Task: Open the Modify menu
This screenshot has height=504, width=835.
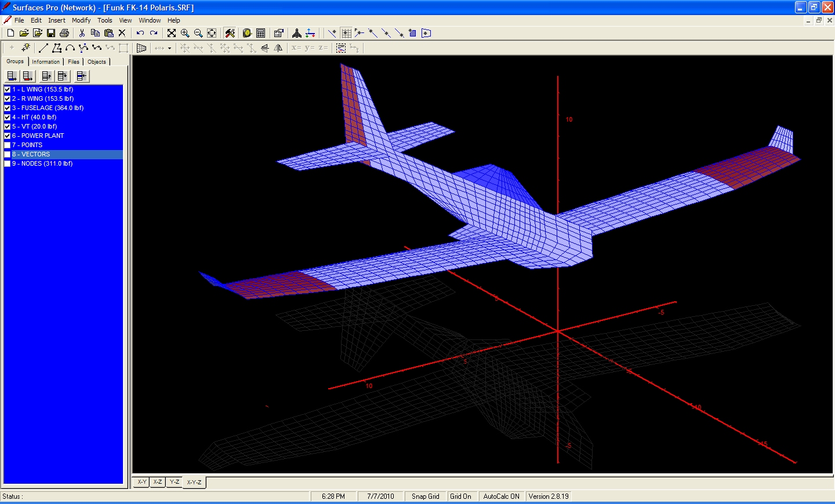Action: tap(81, 20)
